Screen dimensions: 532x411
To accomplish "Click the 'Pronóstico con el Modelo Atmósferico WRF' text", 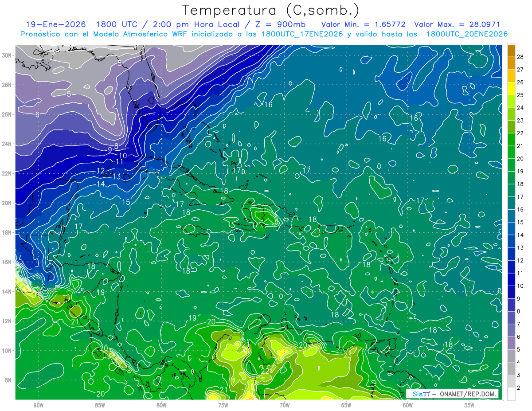I will [x=107, y=34].
